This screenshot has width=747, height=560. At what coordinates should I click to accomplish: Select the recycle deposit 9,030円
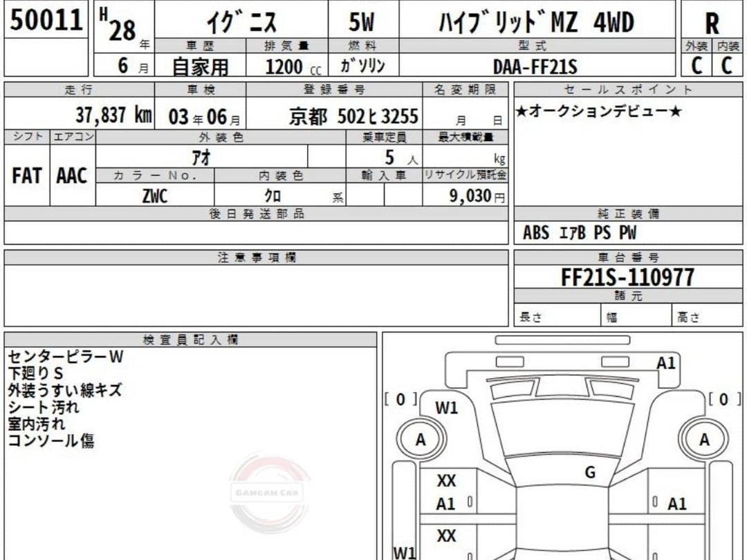(477, 196)
